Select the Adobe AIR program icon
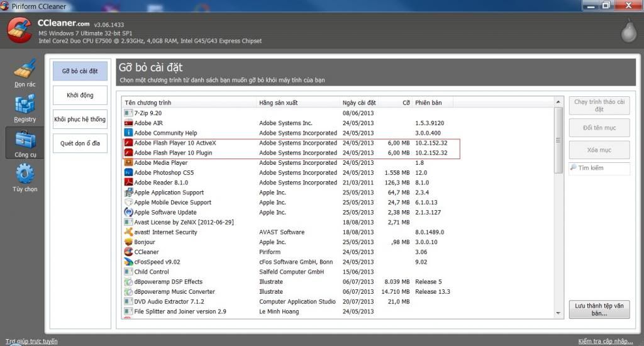The image size is (644, 346). pos(128,123)
